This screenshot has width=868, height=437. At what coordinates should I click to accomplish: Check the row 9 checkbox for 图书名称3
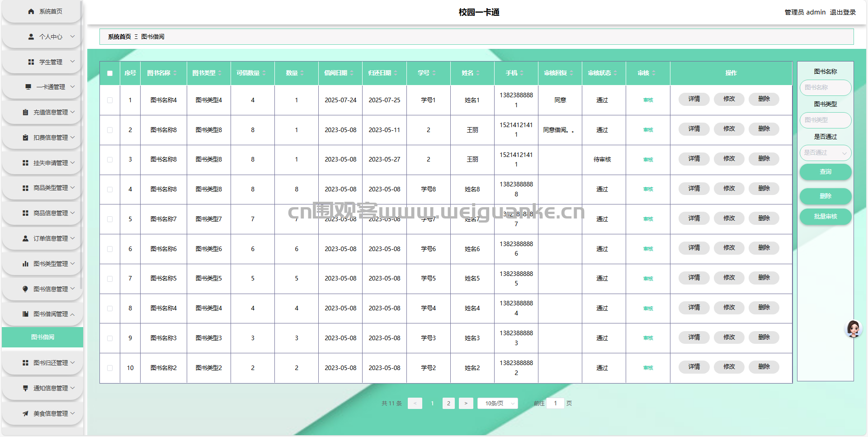pyautogui.click(x=110, y=338)
